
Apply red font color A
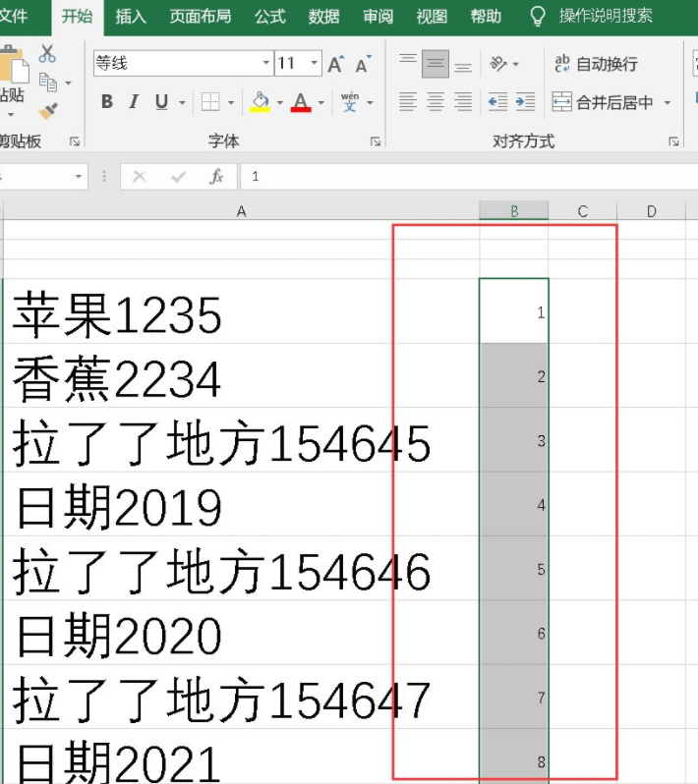click(x=301, y=102)
